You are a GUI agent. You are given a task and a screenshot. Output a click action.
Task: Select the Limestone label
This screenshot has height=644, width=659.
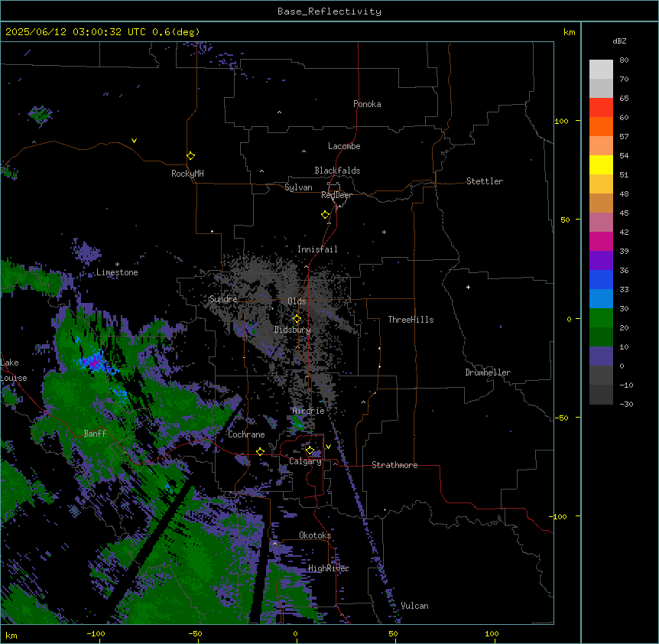tap(117, 272)
